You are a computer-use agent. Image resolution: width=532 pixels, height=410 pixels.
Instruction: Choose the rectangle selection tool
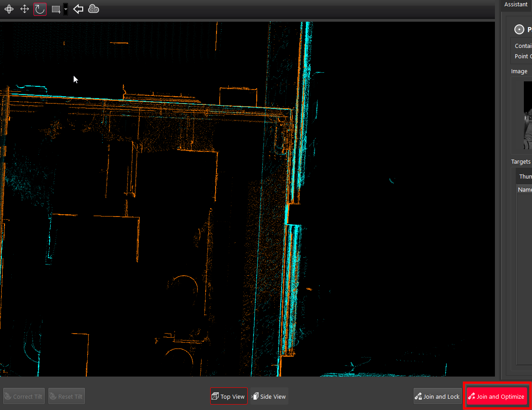click(x=56, y=9)
